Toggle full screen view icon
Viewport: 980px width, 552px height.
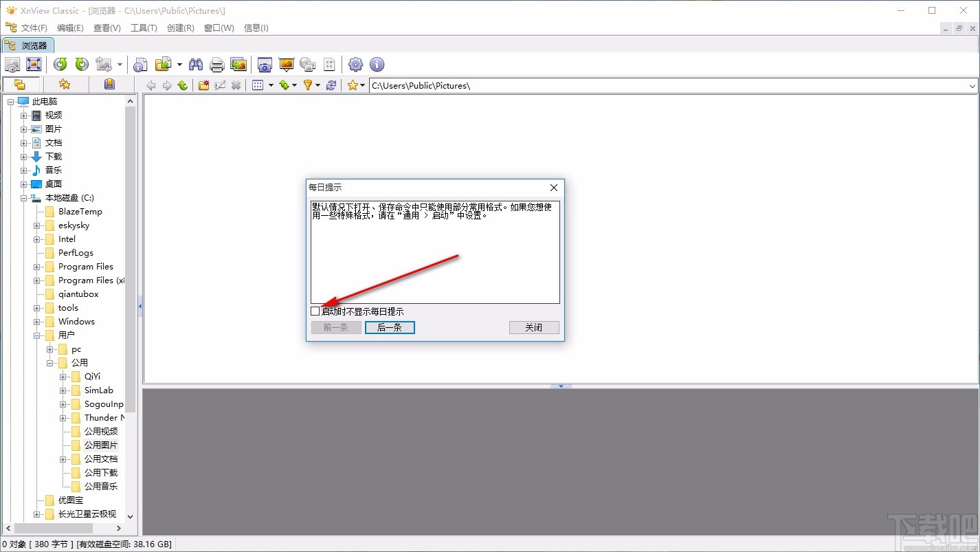click(34, 65)
